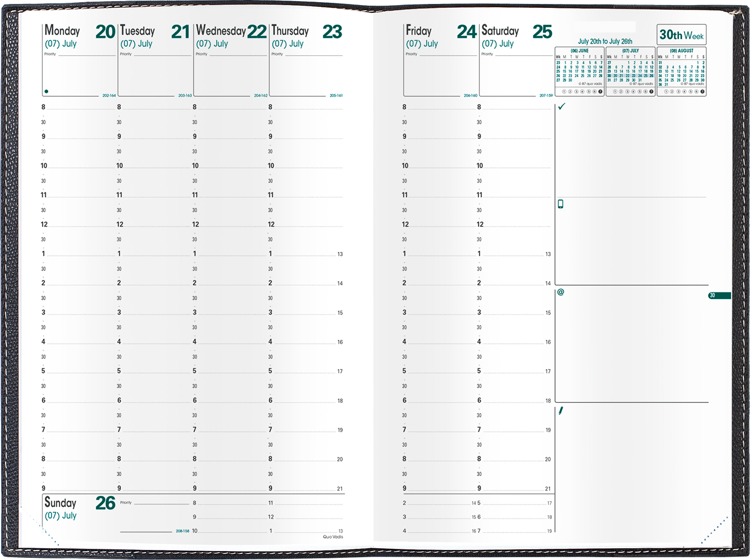This screenshot has height=560, width=750.
Task: Open the (07) JULY mini calendar
Action: pos(630,72)
